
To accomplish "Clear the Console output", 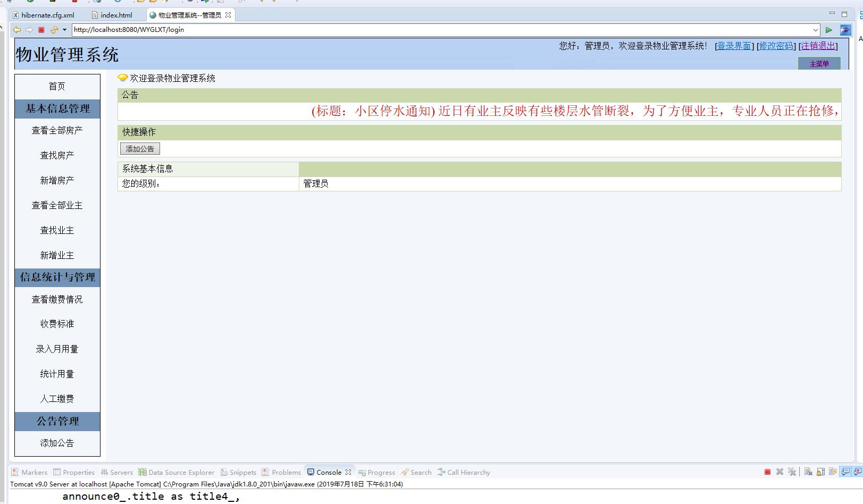I will point(807,472).
